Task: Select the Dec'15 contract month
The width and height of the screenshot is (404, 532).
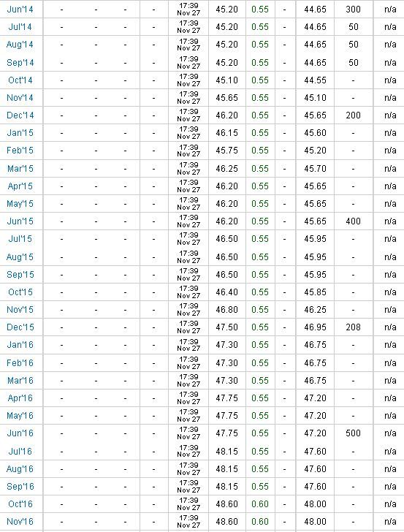Action: click(20, 327)
